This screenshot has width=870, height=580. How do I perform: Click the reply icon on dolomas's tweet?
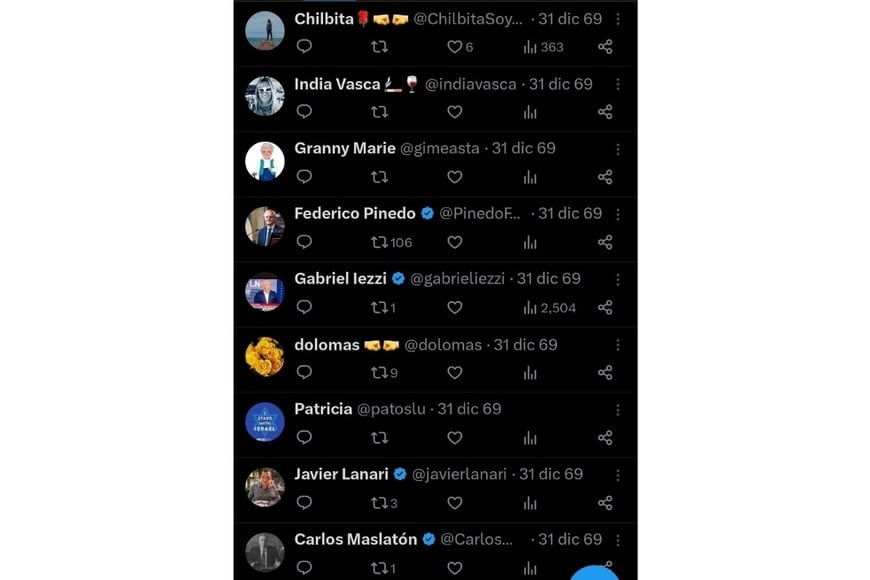coord(302,372)
